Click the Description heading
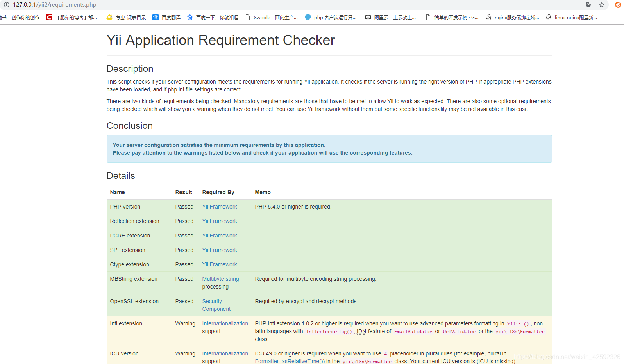The image size is (624, 364). pos(130,69)
